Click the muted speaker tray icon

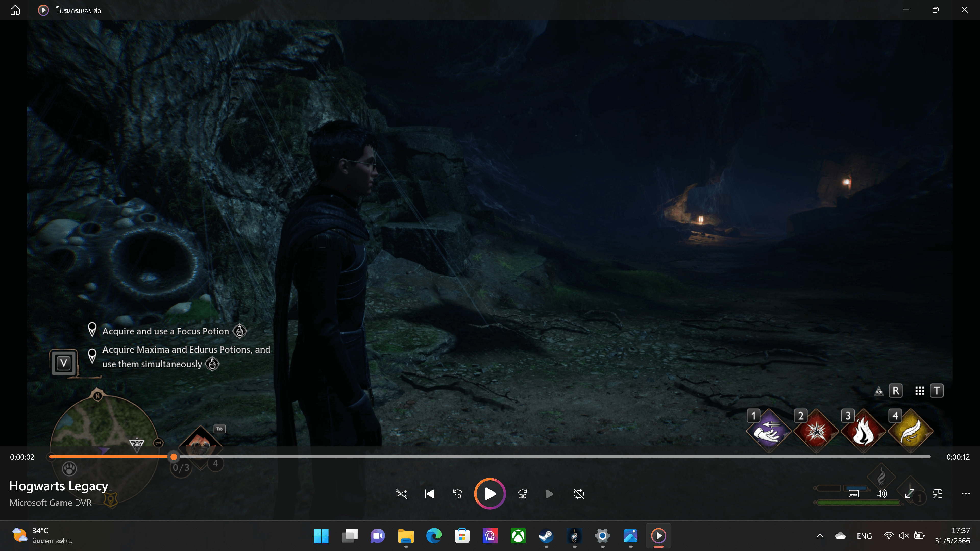[904, 536]
